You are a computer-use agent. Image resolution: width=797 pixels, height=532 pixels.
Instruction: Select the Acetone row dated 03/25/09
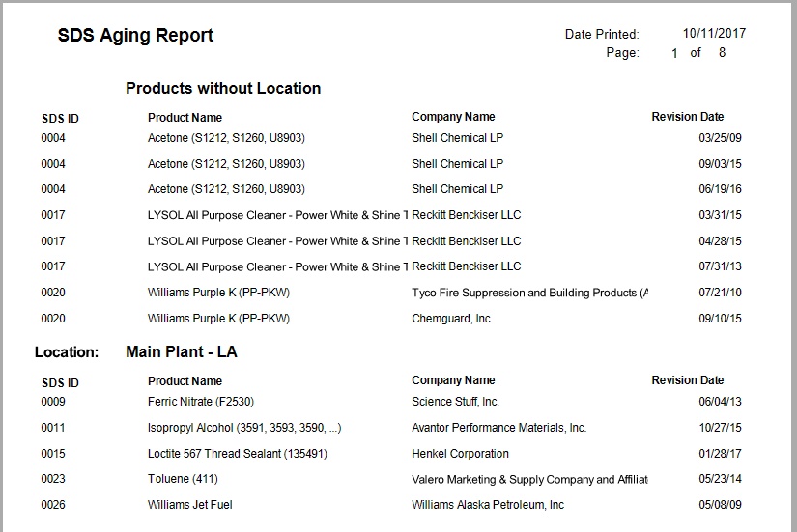click(x=391, y=138)
